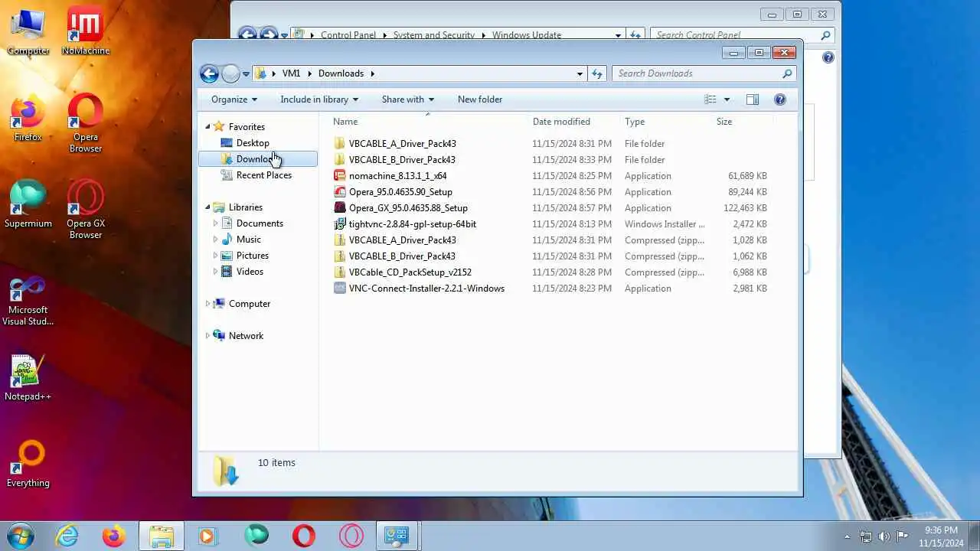Launch Firefox from the taskbar
This screenshot has width=980, height=551.
[114, 536]
